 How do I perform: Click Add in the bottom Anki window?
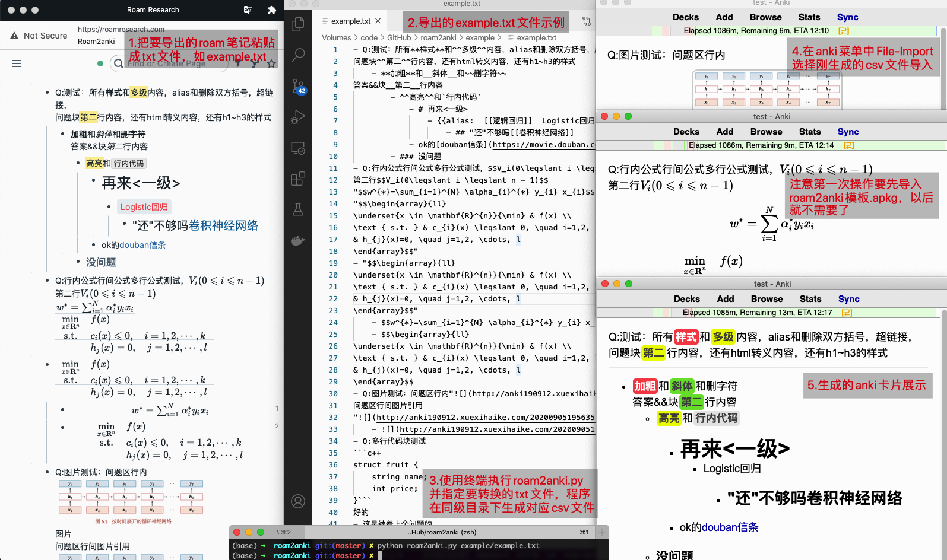point(726,299)
